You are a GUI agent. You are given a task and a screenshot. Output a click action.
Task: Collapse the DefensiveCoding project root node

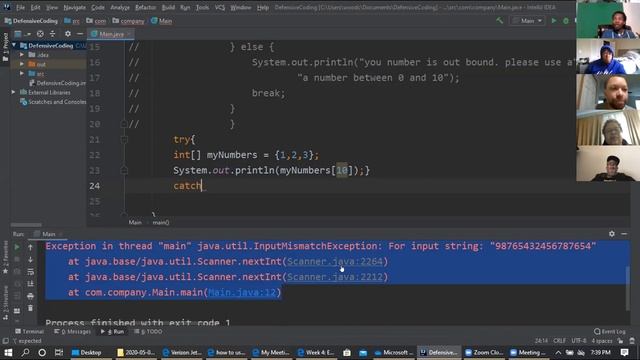[x=14, y=45]
